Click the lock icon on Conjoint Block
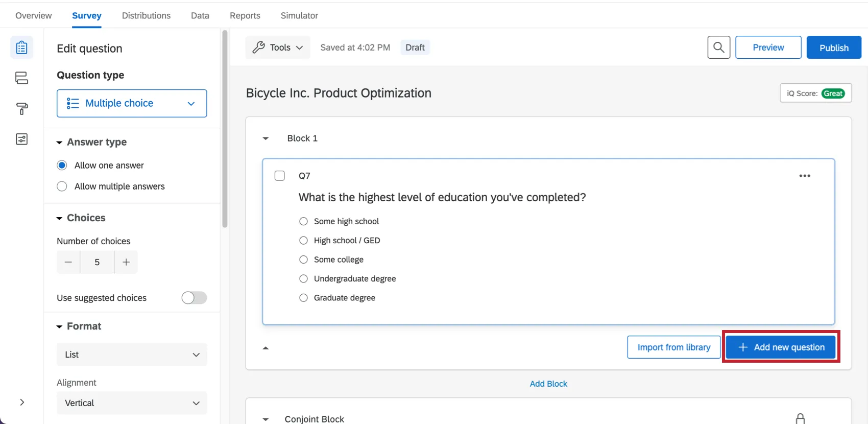 click(x=800, y=419)
